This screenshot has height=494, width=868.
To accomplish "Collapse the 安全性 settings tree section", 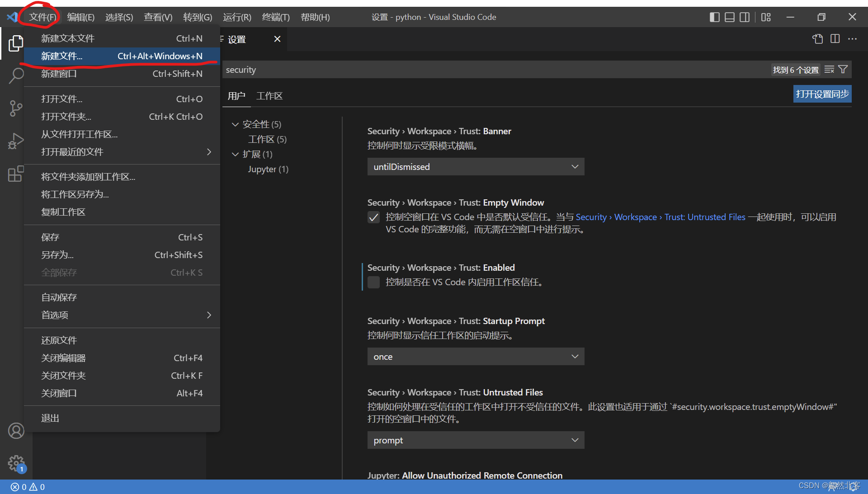I will pyautogui.click(x=235, y=124).
